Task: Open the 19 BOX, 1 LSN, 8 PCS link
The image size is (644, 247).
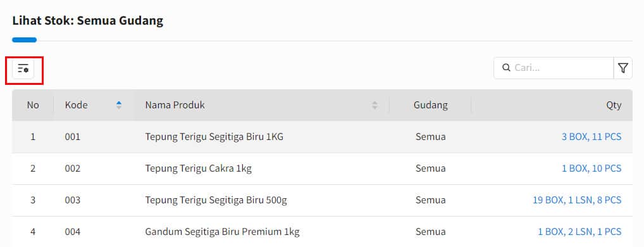Action: [577, 200]
